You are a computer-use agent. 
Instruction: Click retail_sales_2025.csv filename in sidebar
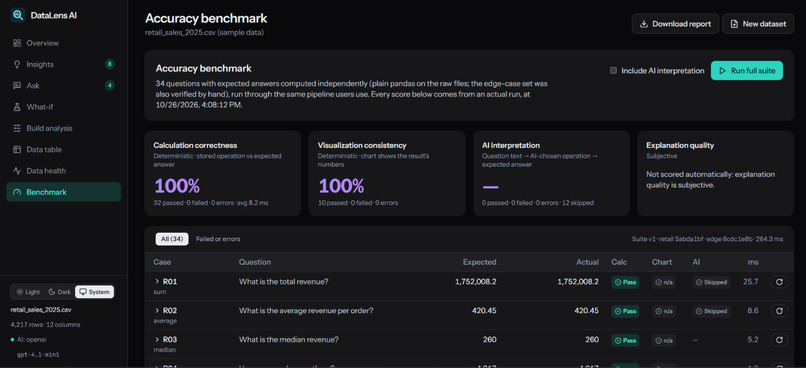[x=41, y=310]
